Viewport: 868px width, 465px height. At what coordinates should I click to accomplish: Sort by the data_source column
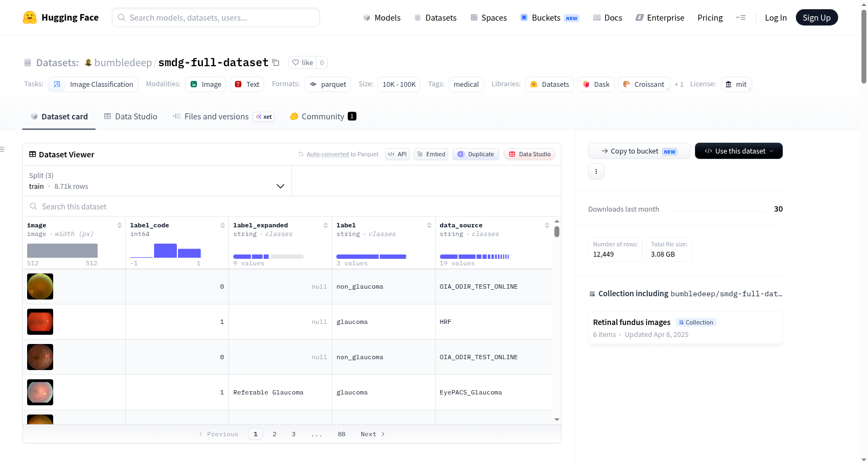pos(547,225)
